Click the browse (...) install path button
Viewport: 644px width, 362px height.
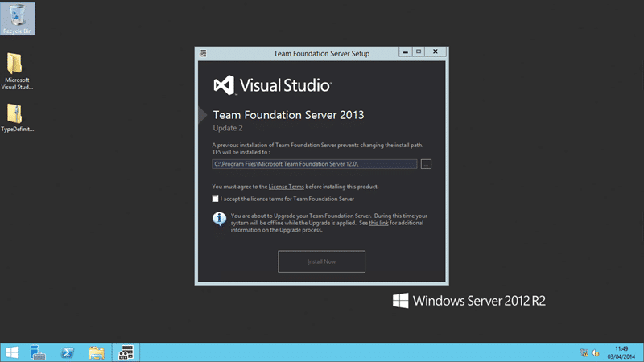pyautogui.click(x=426, y=164)
